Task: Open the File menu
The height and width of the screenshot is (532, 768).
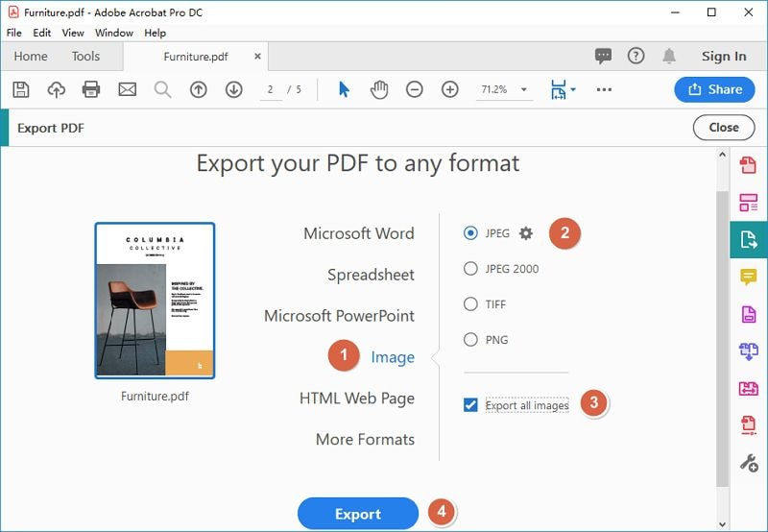Action: 13,33
